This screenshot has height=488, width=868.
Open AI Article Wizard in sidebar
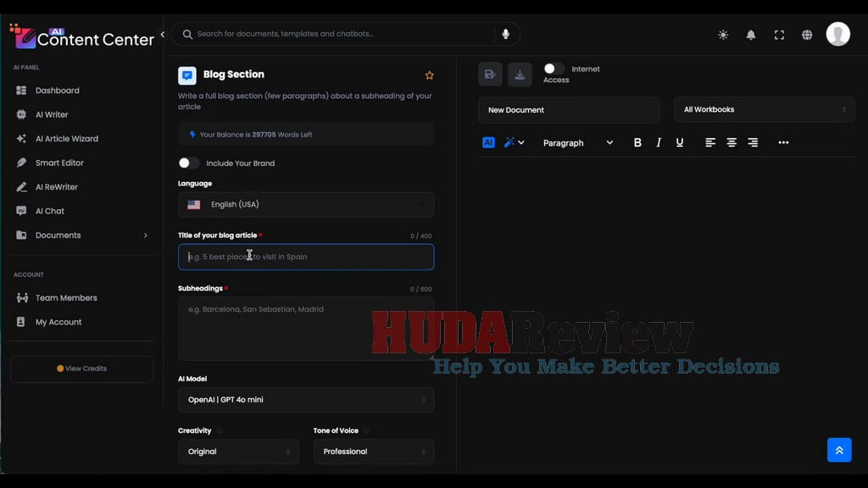(66, 139)
